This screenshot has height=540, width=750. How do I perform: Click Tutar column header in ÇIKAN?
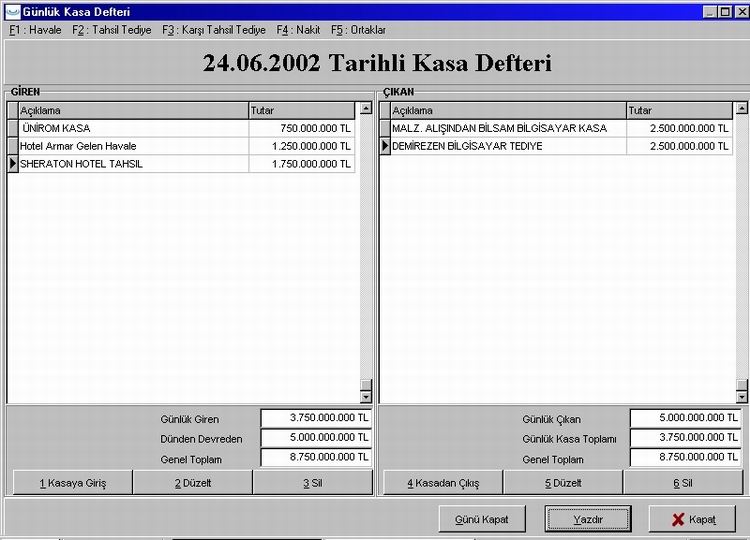pos(680,110)
